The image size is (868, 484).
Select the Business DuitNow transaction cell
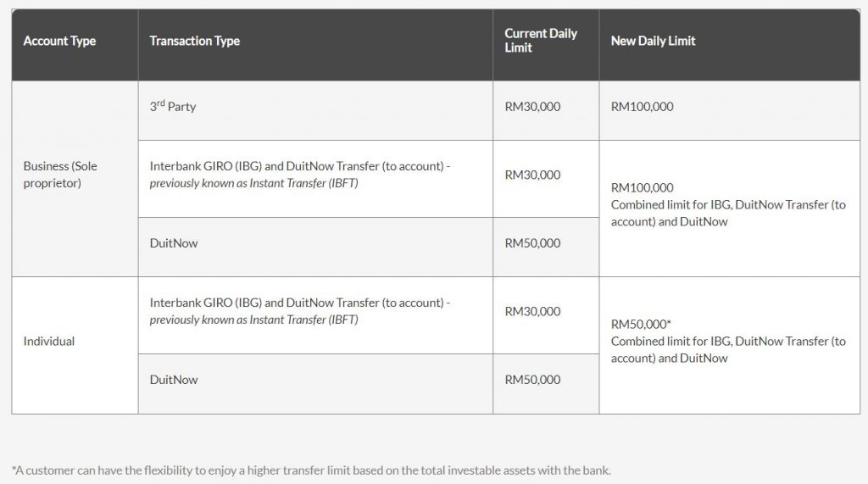tap(174, 243)
